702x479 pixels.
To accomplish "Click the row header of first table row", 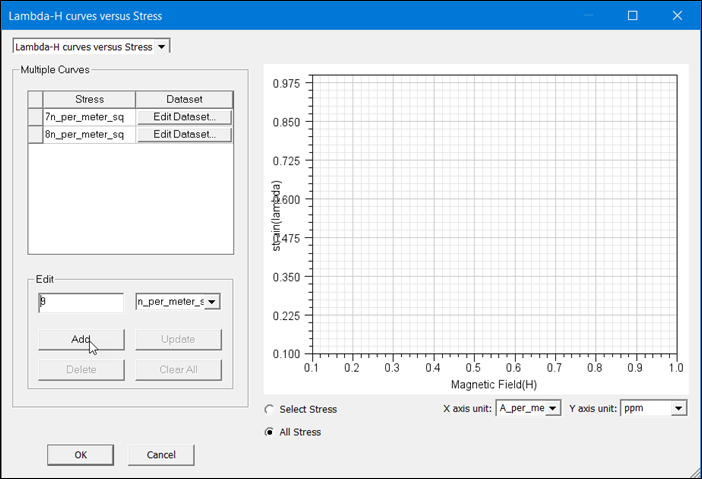I will click(35, 117).
